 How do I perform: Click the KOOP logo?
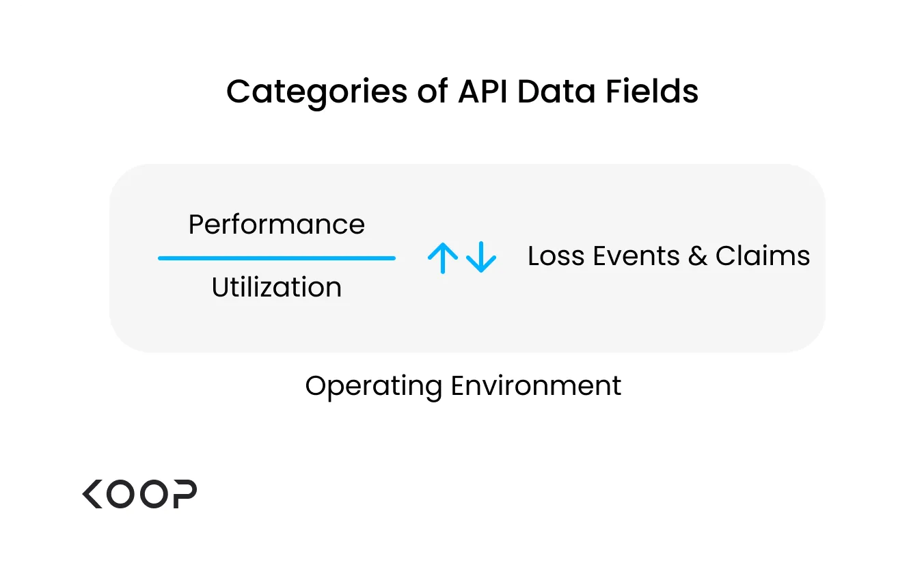coord(139,494)
